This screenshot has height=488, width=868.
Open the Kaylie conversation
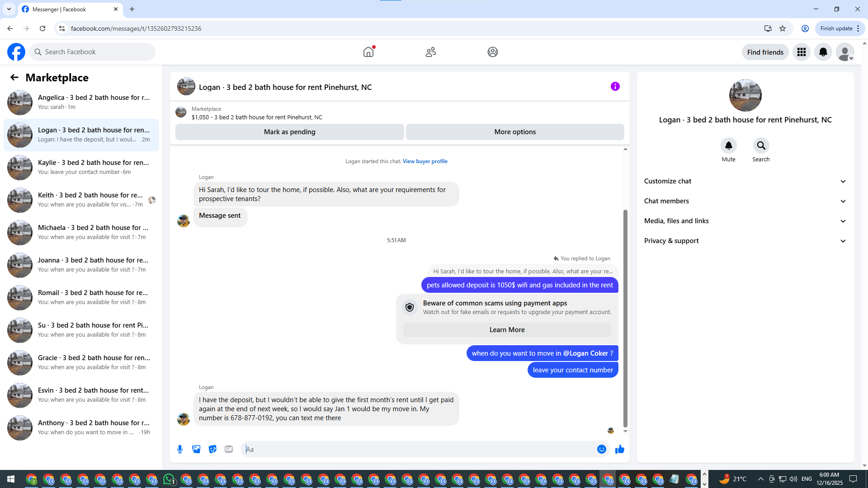pyautogui.click(x=81, y=168)
